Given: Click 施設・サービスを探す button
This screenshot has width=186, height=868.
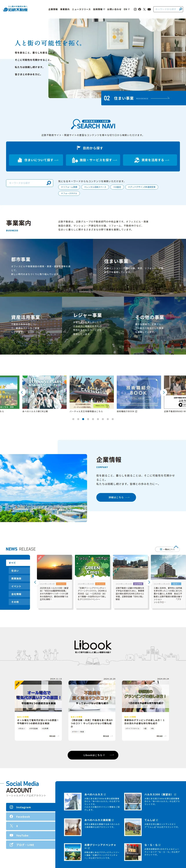Looking at the screenshot, I should coord(93,160).
